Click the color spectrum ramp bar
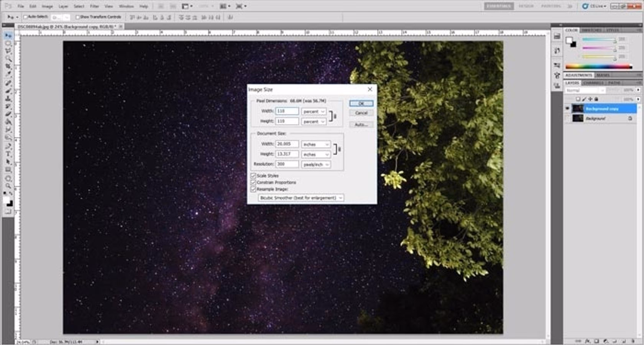 pos(598,67)
